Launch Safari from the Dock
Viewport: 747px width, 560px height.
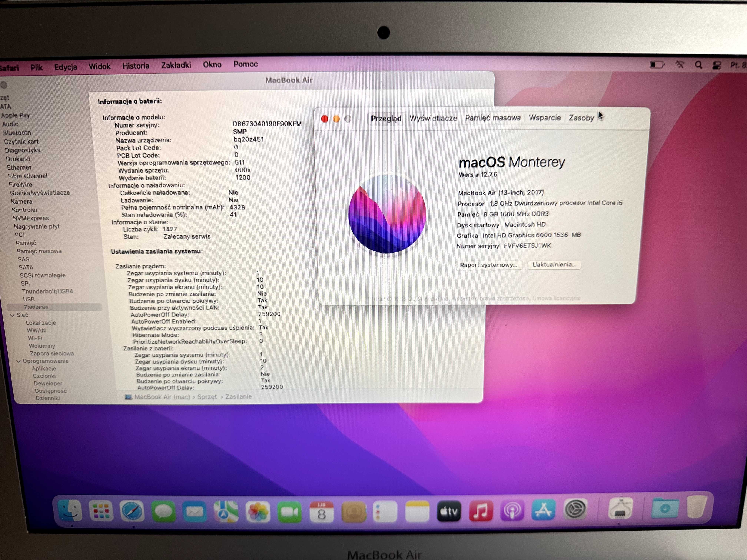(132, 511)
